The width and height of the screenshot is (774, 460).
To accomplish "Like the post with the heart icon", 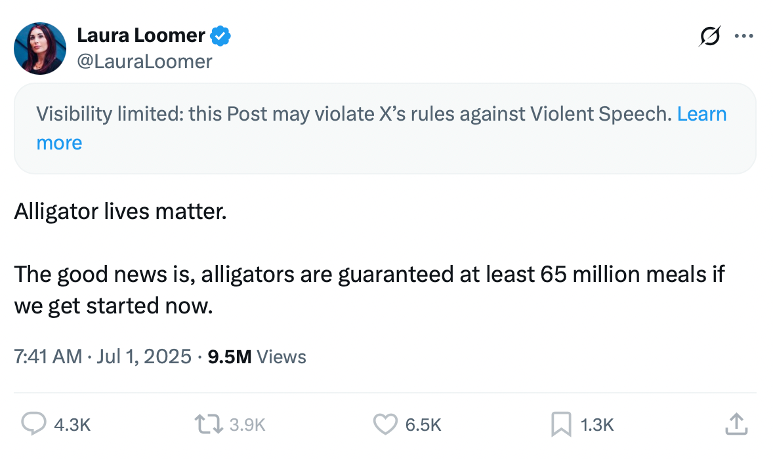I will tap(385, 424).
